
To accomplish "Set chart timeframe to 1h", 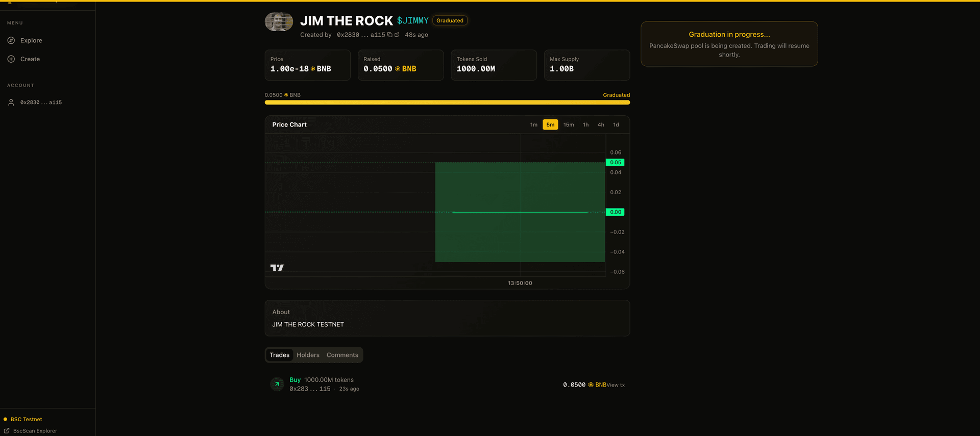I will click(x=585, y=125).
